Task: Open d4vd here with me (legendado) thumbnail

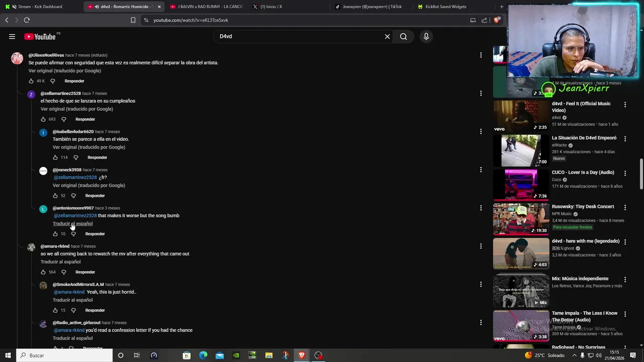Action: tap(521, 253)
